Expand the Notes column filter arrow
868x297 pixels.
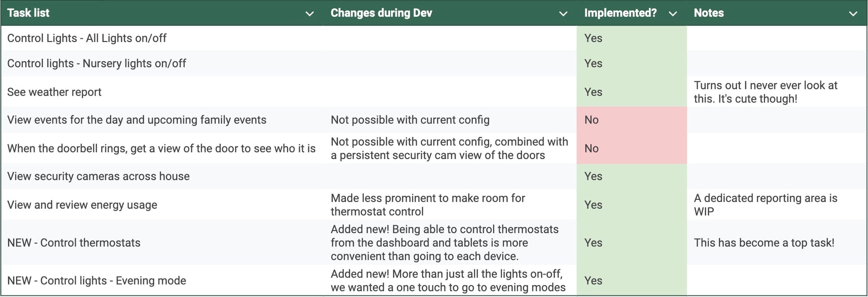point(853,14)
